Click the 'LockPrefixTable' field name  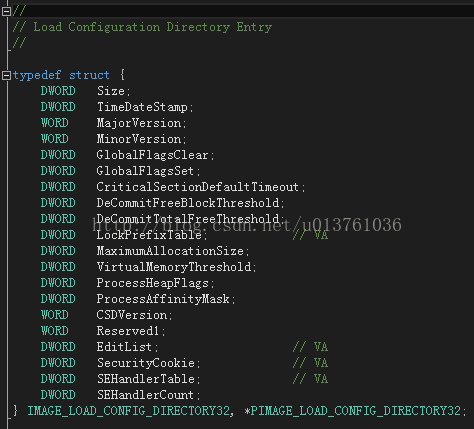[149, 235]
